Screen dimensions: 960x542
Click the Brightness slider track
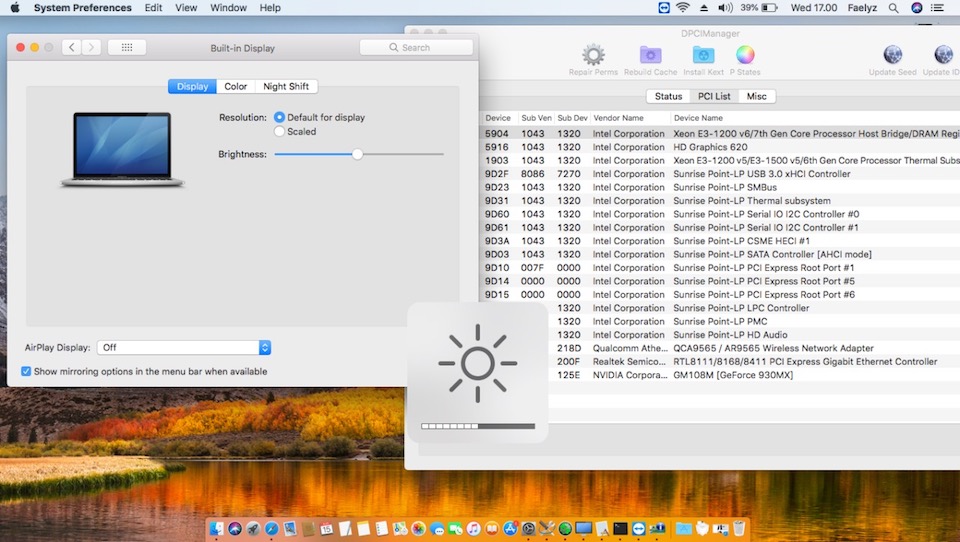click(x=400, y=154)
